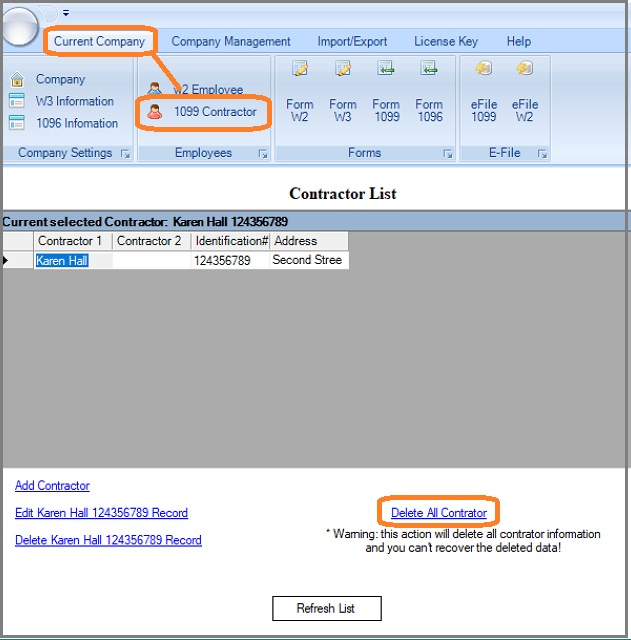Open W3 Information item

coord(74,101)
